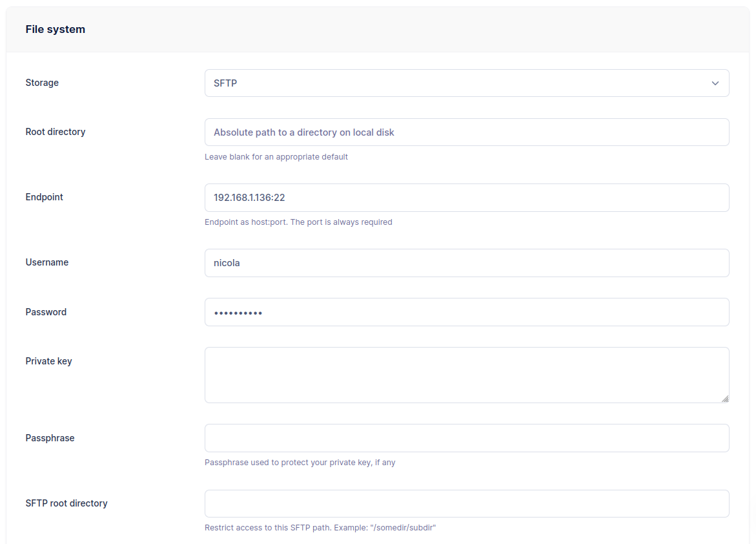Click the Root directory input field
Screen dimensions: 756x544
[467, 132]
